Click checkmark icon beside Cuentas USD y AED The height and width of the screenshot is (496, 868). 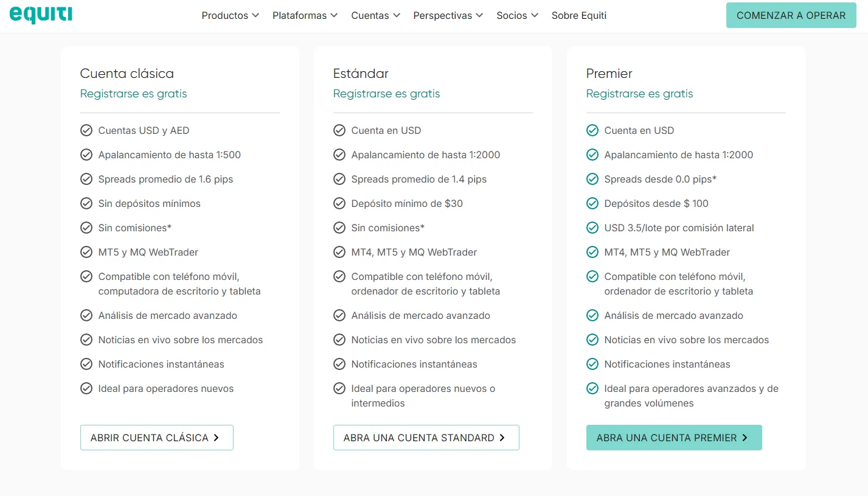click(86, 130)
